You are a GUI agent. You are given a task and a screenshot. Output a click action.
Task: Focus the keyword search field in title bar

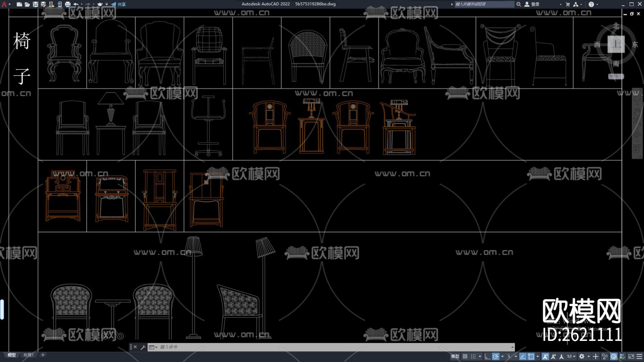coord(484,4)
